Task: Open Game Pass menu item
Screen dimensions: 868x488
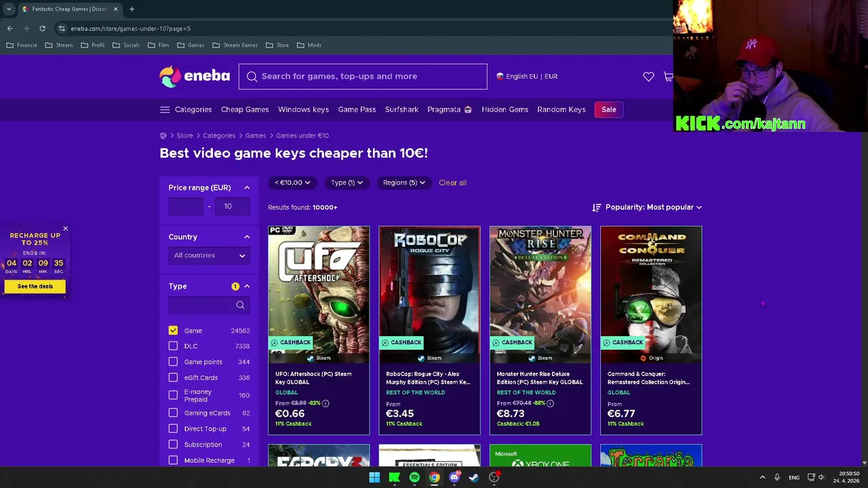Action: (x=357, y=110)
